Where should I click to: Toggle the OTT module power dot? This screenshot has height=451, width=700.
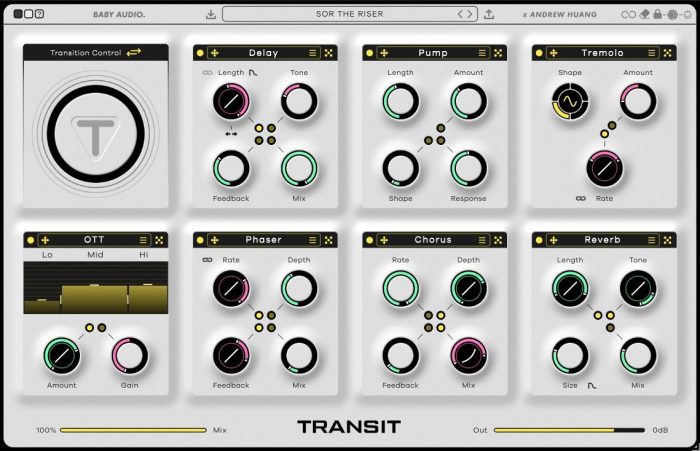pyautogui.click(x=30, y=240)
